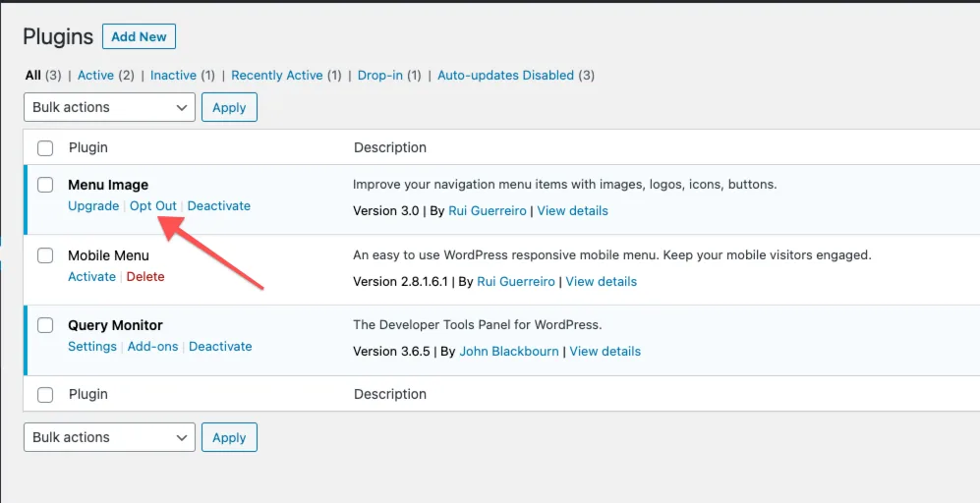Click the Plugins page heading
The width and height of the screenshot is (980, 503).
[x=58, y=37]
